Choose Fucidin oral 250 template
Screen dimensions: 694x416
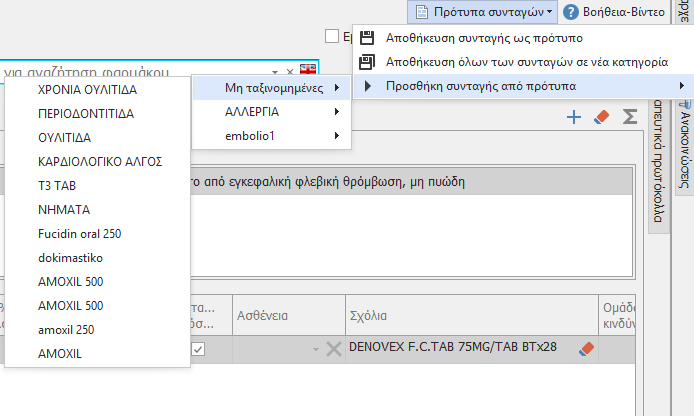point(79,234)
